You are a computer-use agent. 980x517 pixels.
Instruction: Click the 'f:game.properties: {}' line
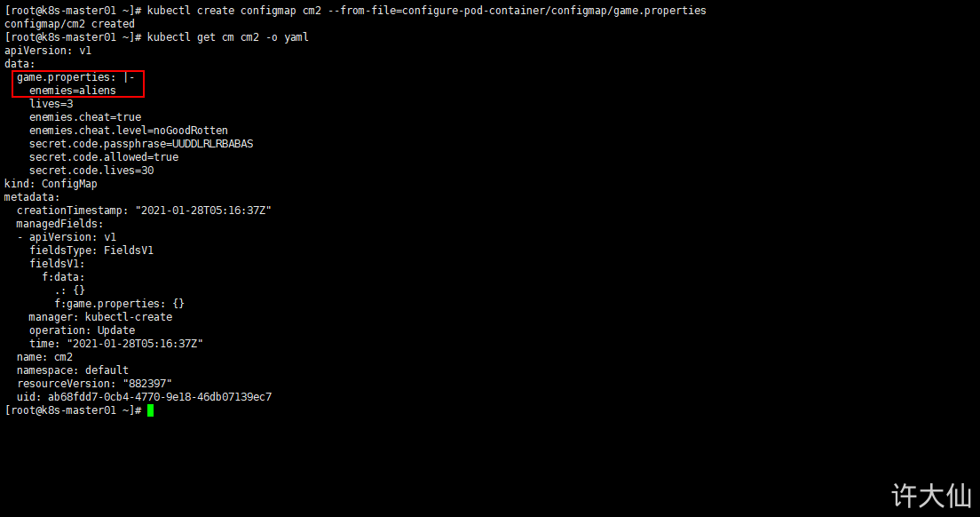tap(119, 304)
